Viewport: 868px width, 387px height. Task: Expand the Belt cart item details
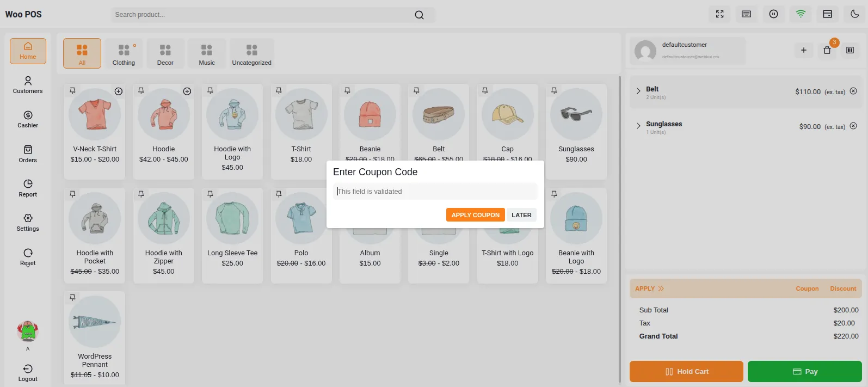[638, 91]
